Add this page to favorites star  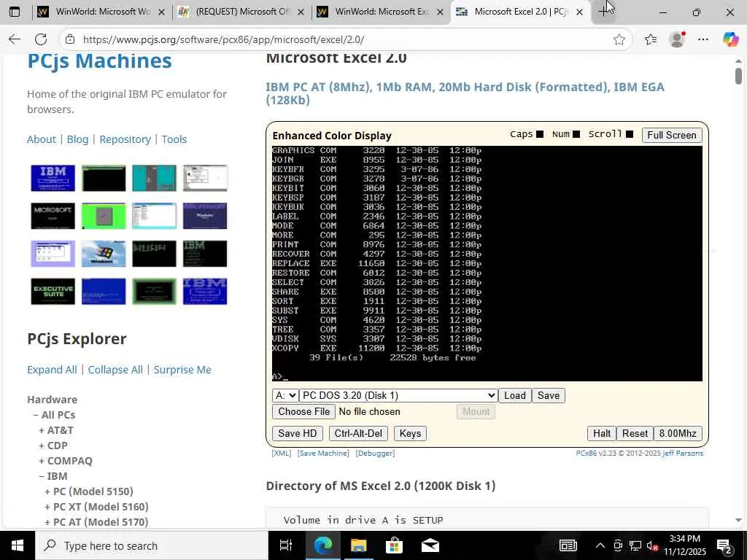(619, 39)
